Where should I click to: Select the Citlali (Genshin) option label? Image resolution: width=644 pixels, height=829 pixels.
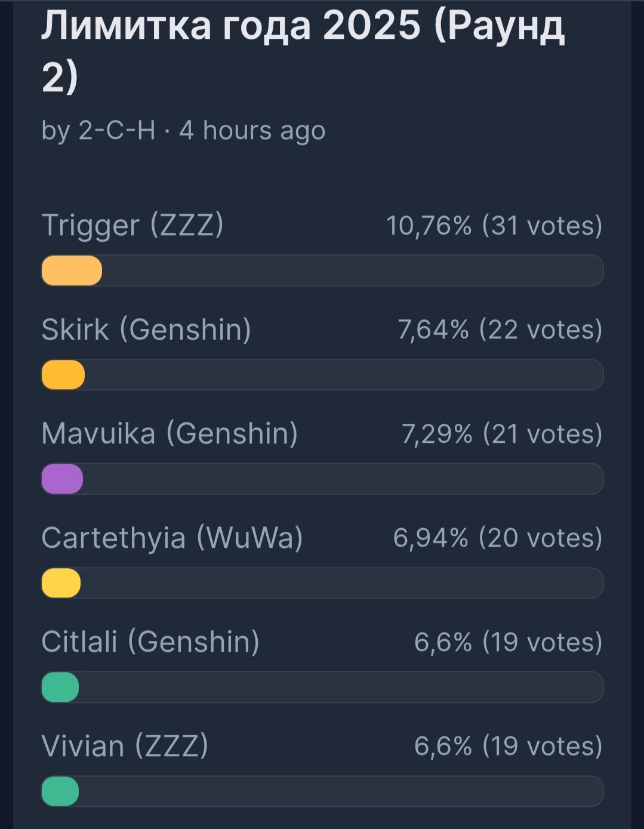tap(150, 642)
